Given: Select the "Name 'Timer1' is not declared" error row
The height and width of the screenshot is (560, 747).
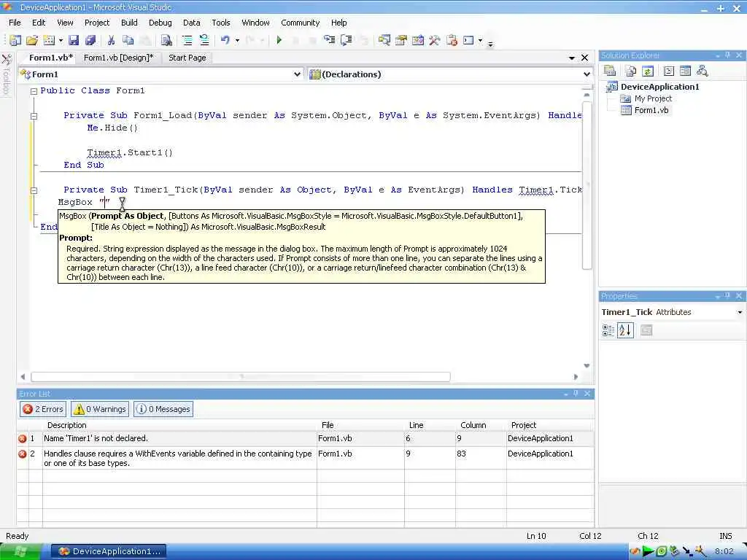Looking at the screenshot, I should (x=305, y=438).
